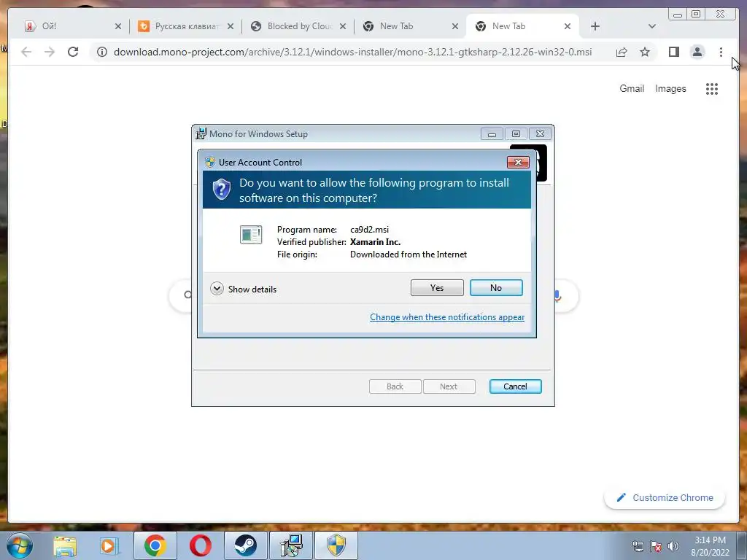Click Cancel in Mono Setup window
Image resolution: width=747 pixels, height=560 pixels.
[515, 386]
